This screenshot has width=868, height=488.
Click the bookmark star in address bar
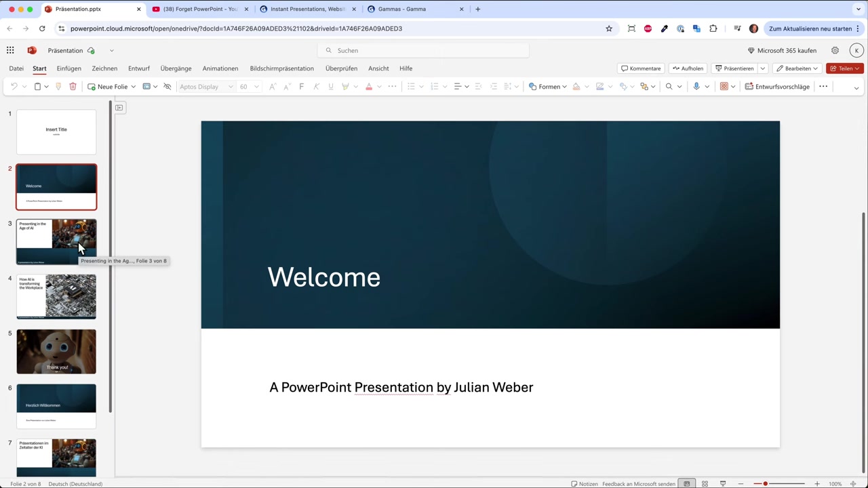(x=609, y=28)
